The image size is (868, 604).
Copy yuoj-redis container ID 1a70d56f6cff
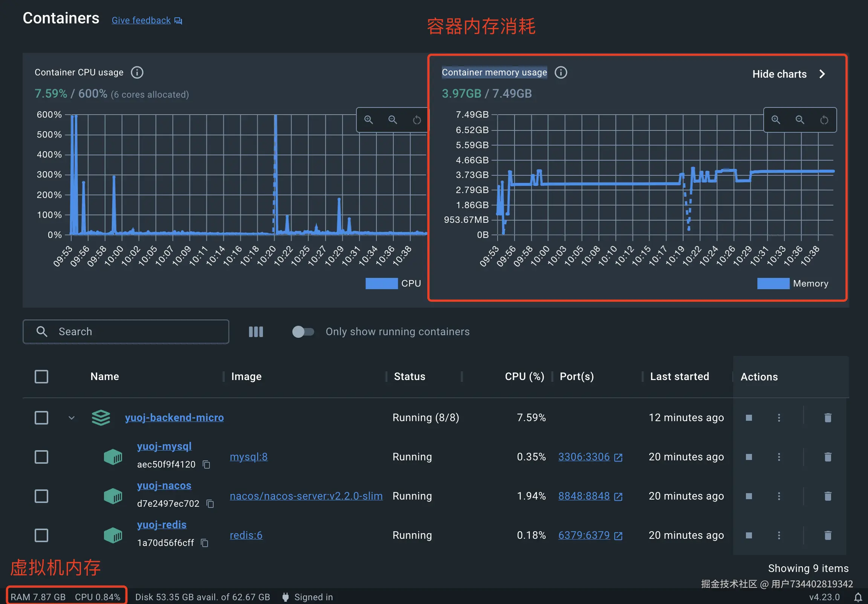(205, 543)
